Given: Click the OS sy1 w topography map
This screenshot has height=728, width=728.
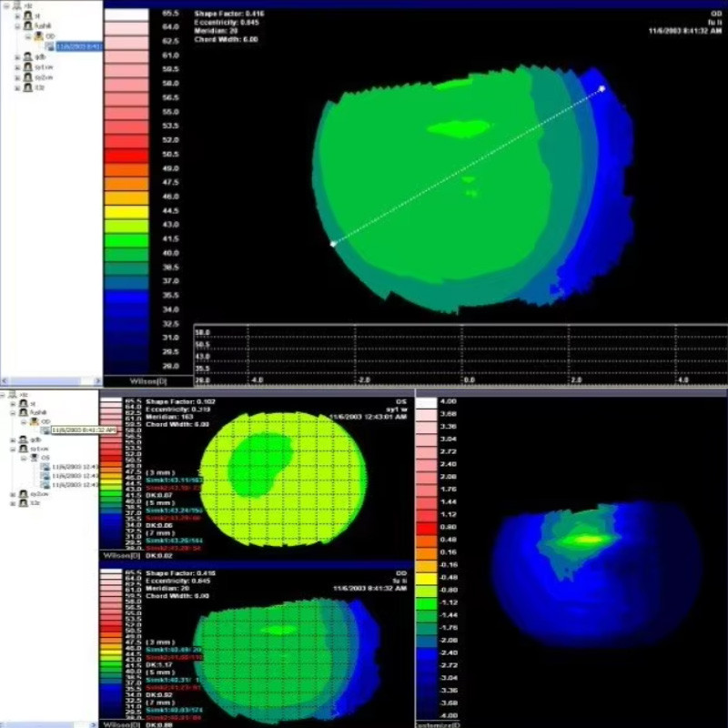Looking at the screenshot, I should pyautogui.click(x=283, y=480).
